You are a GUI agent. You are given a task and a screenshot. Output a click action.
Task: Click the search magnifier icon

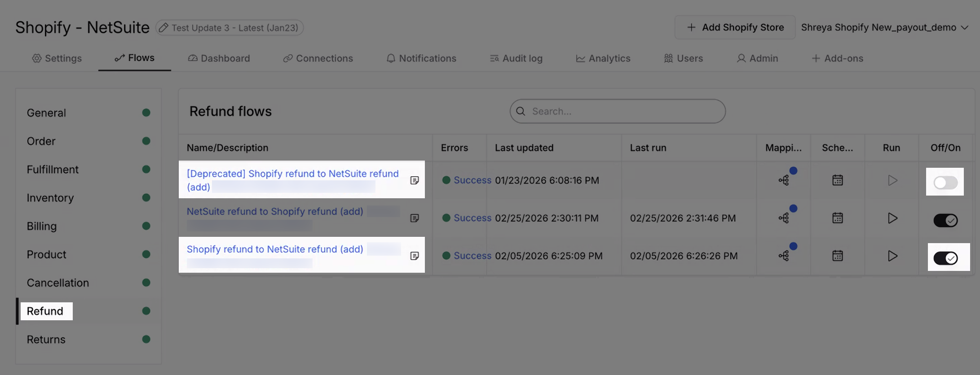click(521, 111)
